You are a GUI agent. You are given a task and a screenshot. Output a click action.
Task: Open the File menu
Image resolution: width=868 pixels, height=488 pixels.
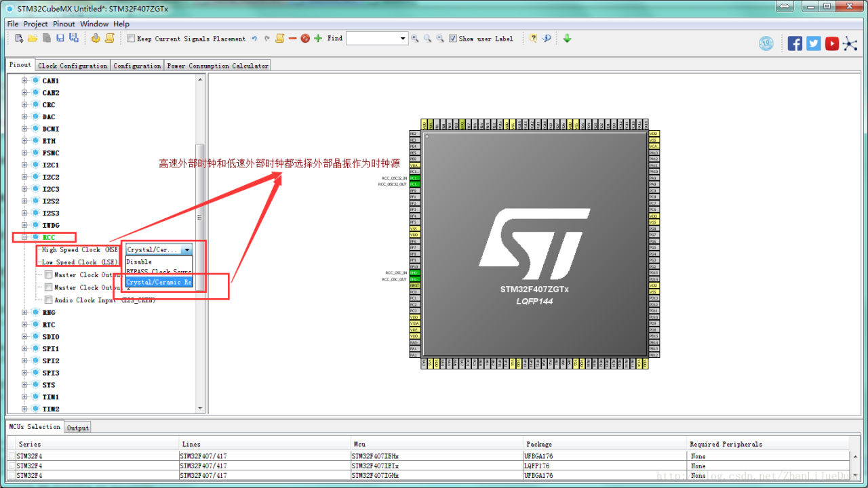click(13, 24)
